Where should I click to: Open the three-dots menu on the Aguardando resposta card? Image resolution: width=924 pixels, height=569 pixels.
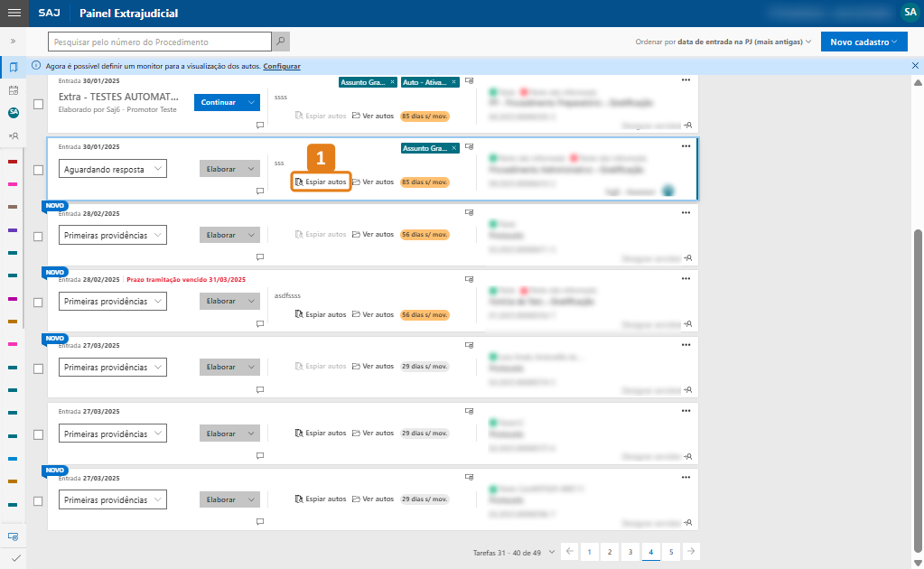[x=686, y=145]
